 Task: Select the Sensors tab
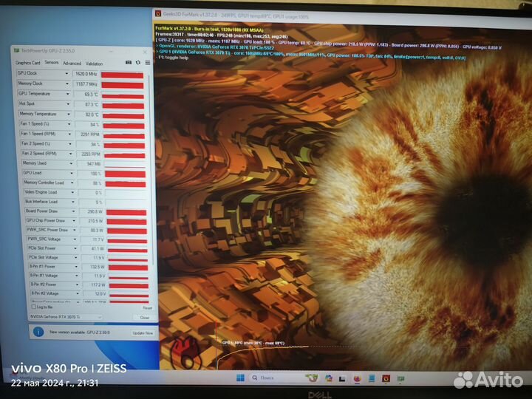pos(52,62)
